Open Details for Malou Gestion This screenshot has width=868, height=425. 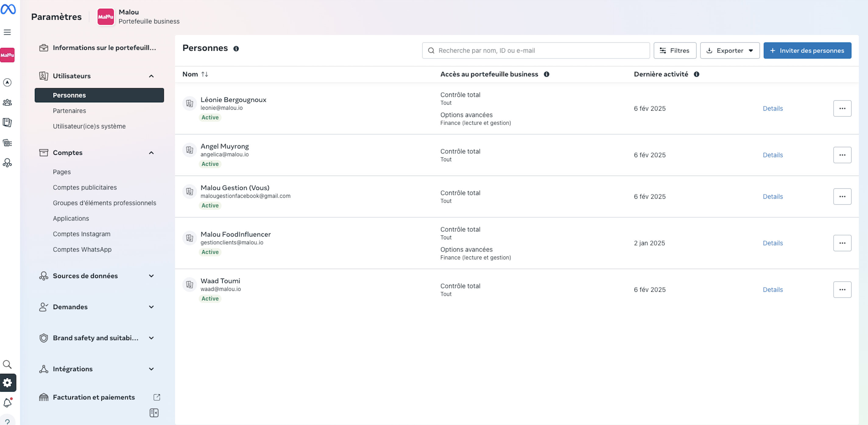pos(773,197)
